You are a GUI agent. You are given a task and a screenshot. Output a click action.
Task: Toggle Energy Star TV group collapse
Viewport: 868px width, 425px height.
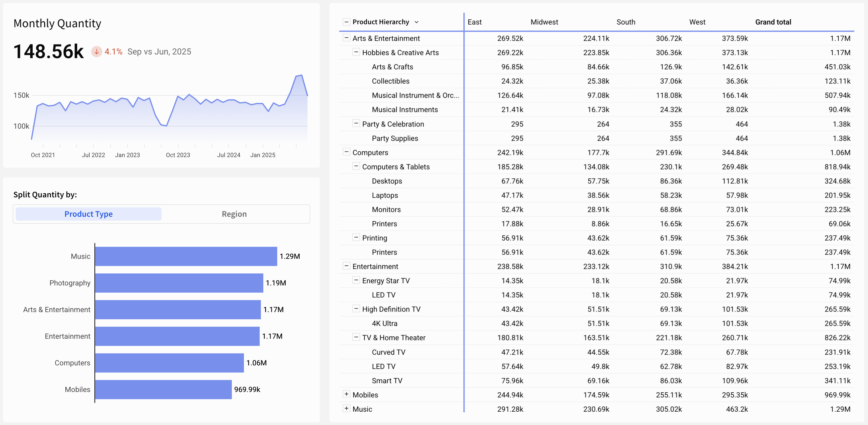pos(356,280)
